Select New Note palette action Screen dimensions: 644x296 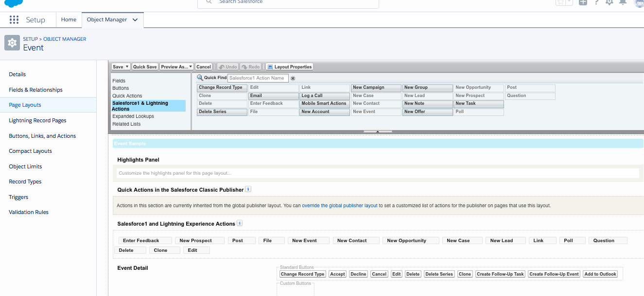coord(428,103)
